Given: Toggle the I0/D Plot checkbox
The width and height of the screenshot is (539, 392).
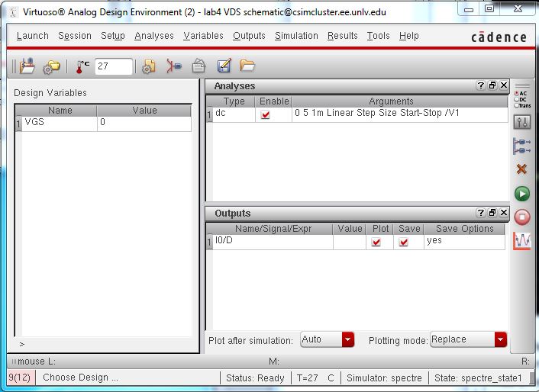Looking at the screenshot, I should [376, 242].
